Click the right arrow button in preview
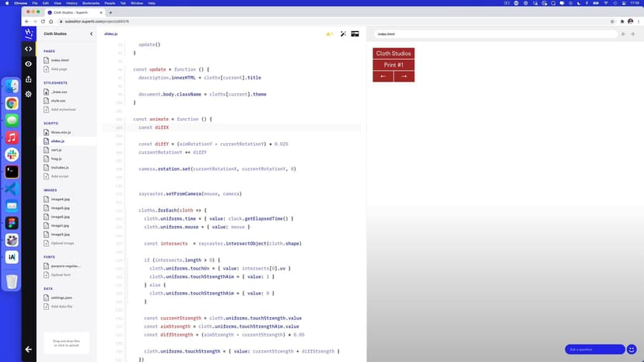The width and height of the screenshot is (644, 362). (404, 76)
